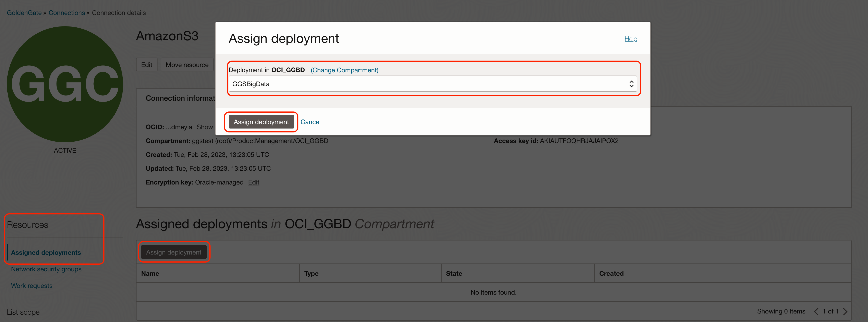868x322 pixels.
Task: Open the Help link in dialog
Action: [x=630, y=39]
